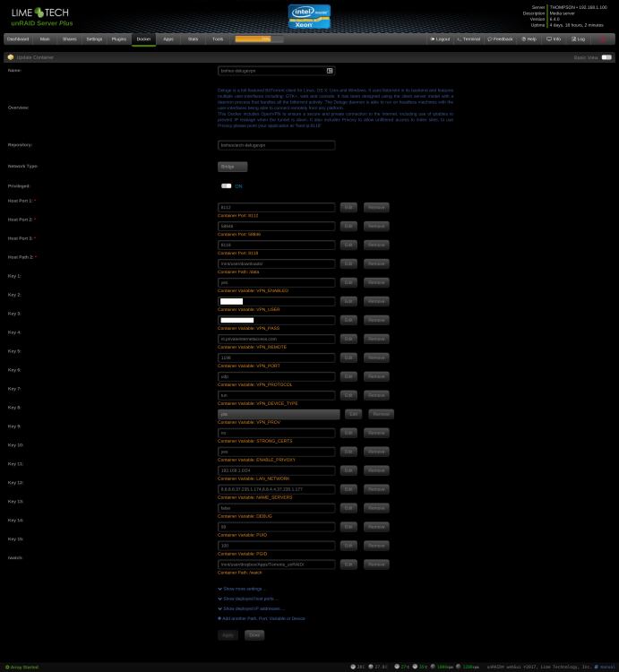
Task: Click the Array Started status icon
Action: click(x=7, y=668)
